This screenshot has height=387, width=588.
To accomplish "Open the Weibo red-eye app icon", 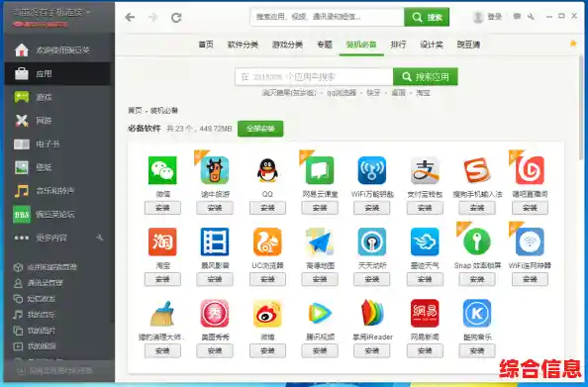I will (267, 314).
